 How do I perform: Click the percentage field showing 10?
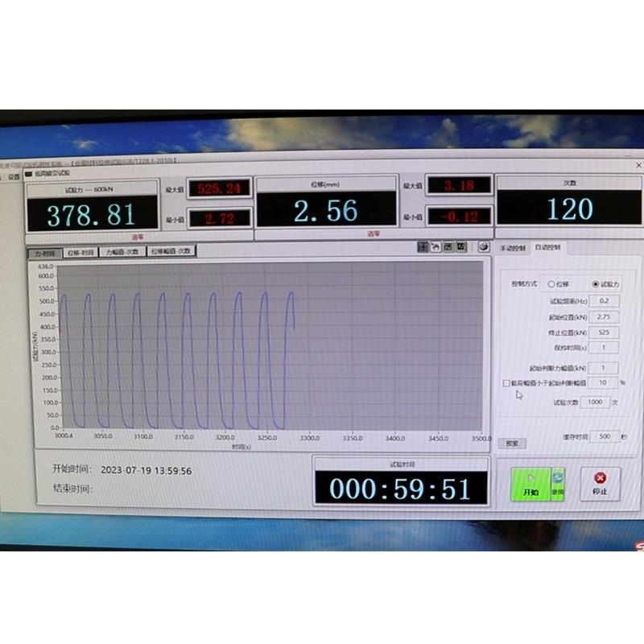click(602, 383)
